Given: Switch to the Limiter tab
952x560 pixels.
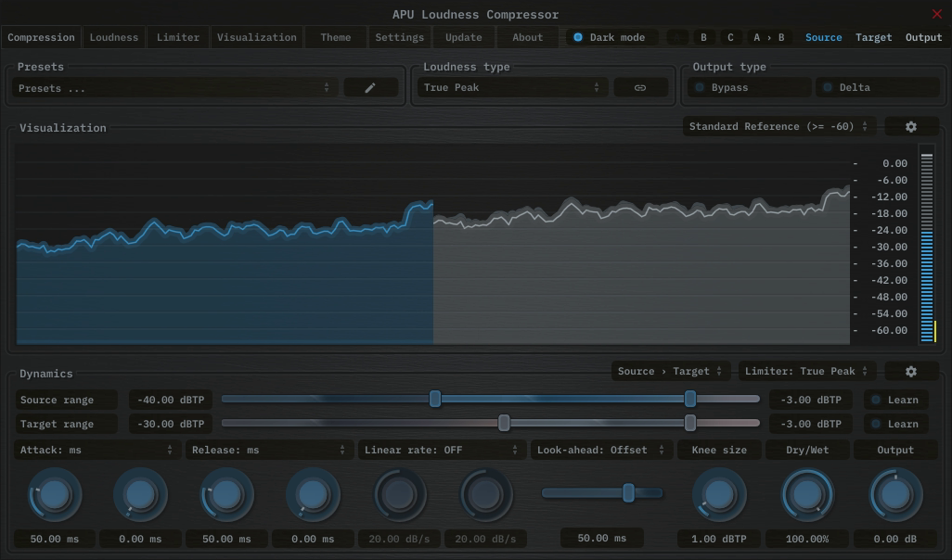Looking at the screenshot, I should (x=177, y=37).
